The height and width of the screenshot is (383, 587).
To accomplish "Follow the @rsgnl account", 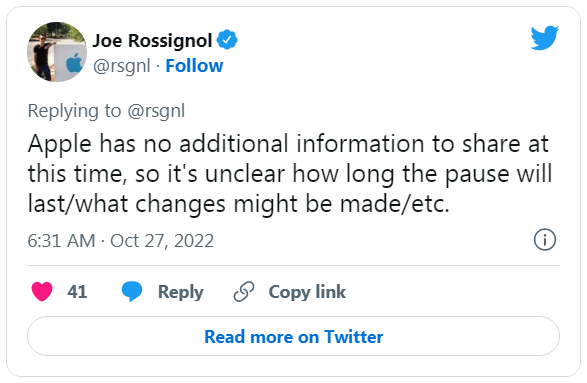I will pos(194,66).
